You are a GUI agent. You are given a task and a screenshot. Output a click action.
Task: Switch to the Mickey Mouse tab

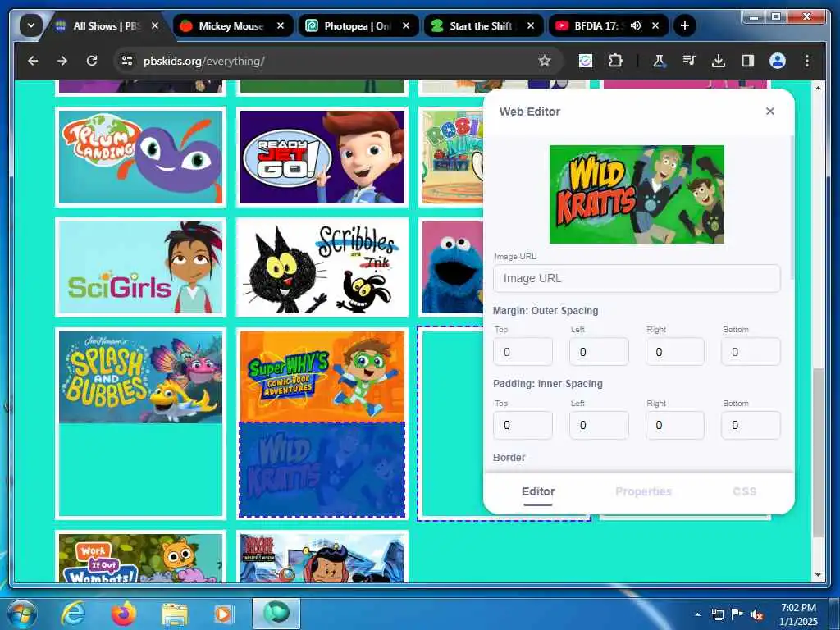[x=231, y=25]
